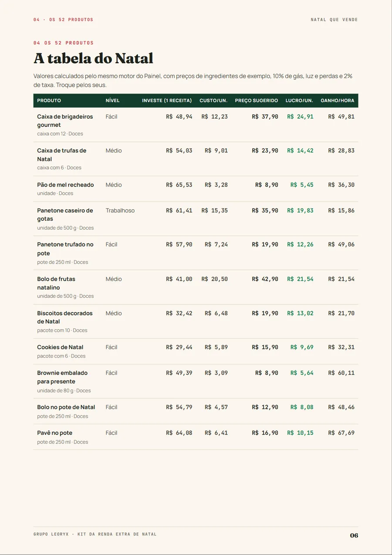Viewport: 392px width, 555px height.
Task: Click the CUSTO/UN. column header
Action: click(213, 101)
